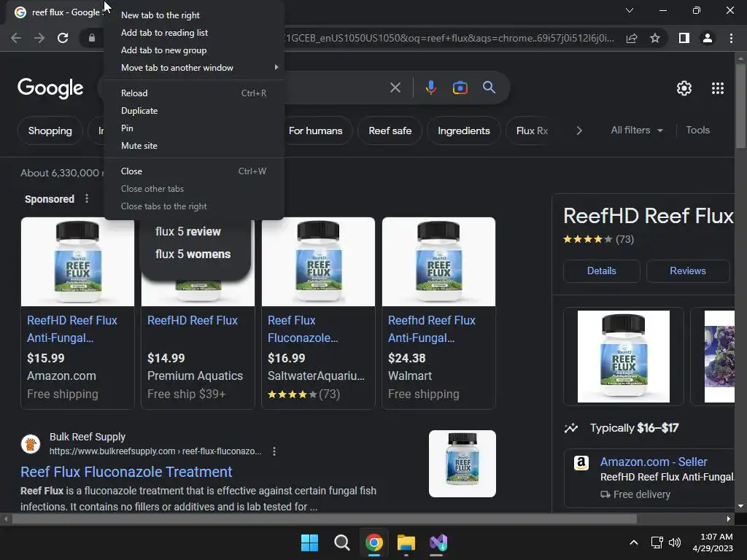
Task: Show hidden system tray icons
Action: tap(634, 542)
